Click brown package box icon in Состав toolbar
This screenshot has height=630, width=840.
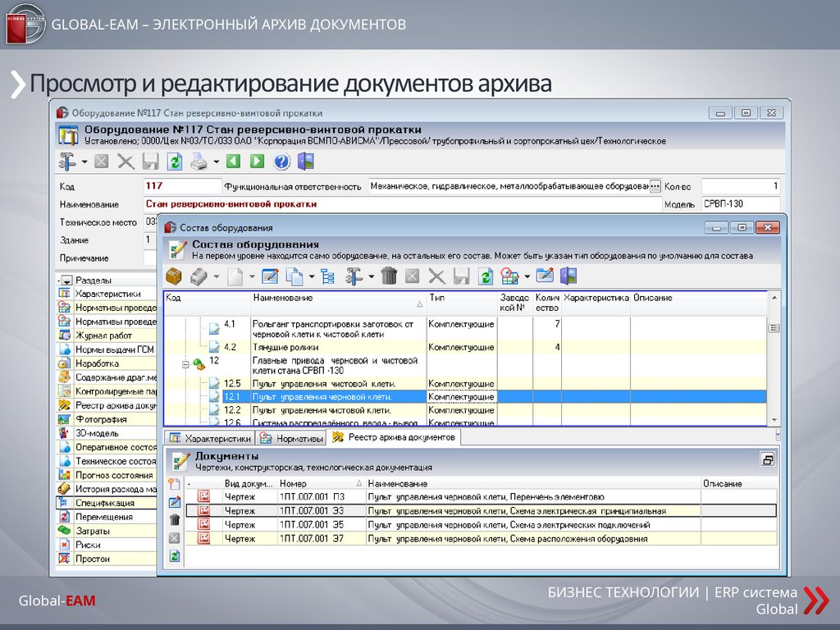174,276
